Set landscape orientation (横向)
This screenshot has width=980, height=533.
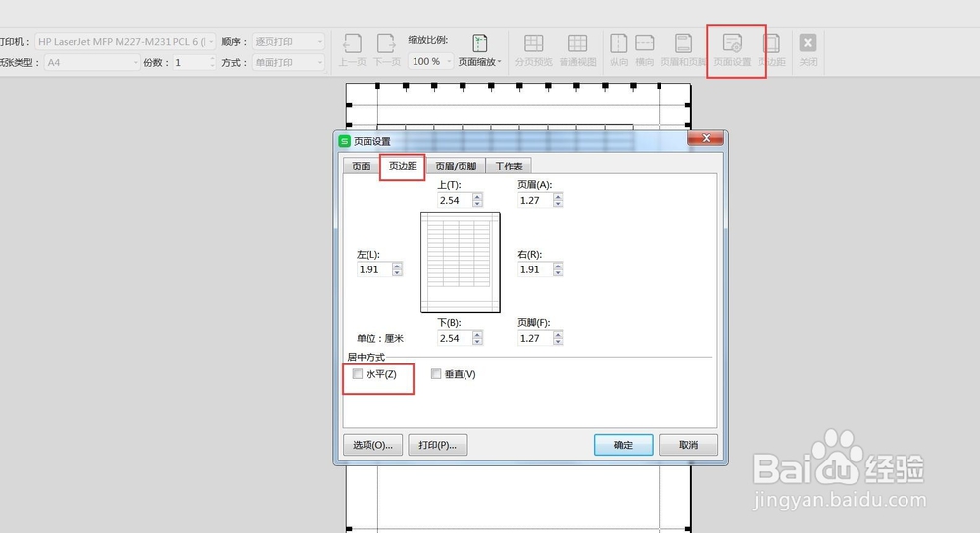point(645,50)
